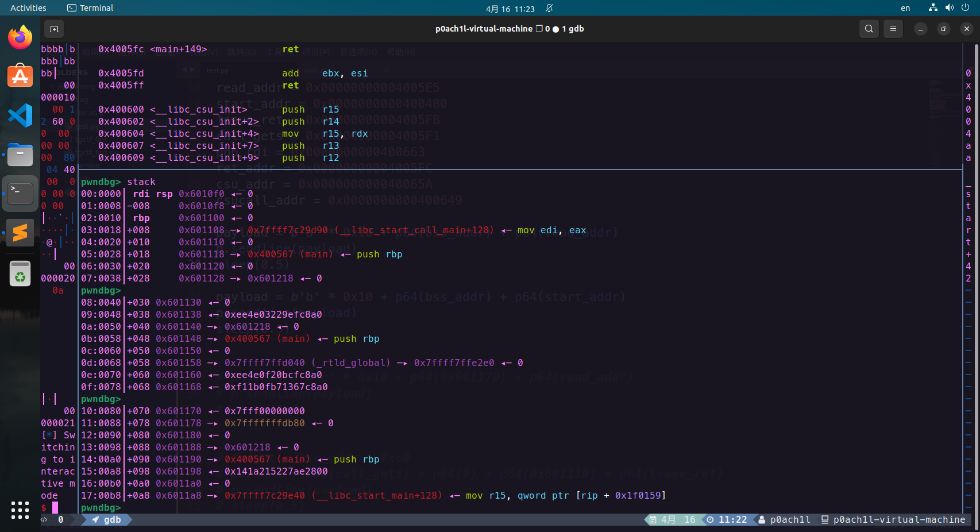Image resolution: width=980 pixels, height=532 pixels.
Task: Open the Trash from the dock
Action: coord(20,273)
